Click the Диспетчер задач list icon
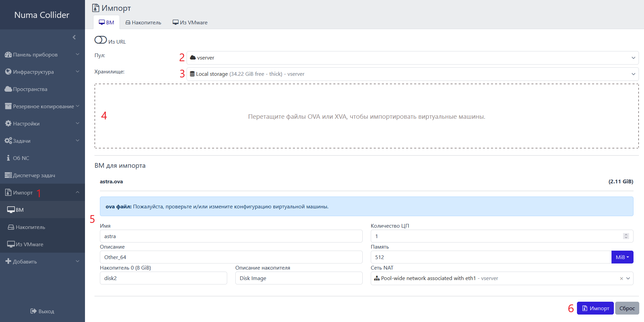Image resolution: width=644 pixels, height=322 pixels. pos(8,175)
